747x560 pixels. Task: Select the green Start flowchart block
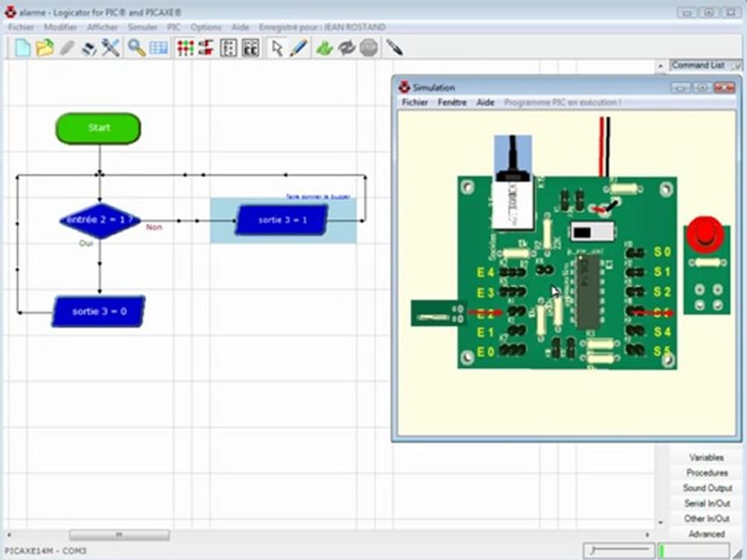99,128
